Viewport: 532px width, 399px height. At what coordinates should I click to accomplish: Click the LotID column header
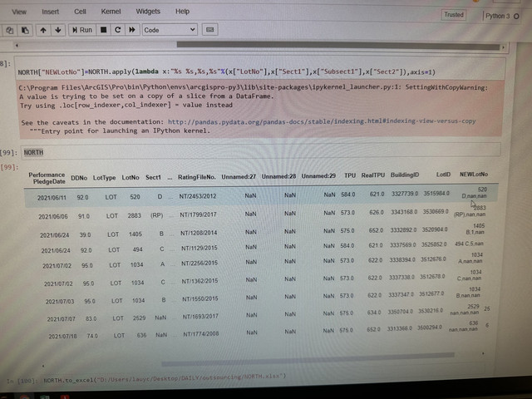443,175
